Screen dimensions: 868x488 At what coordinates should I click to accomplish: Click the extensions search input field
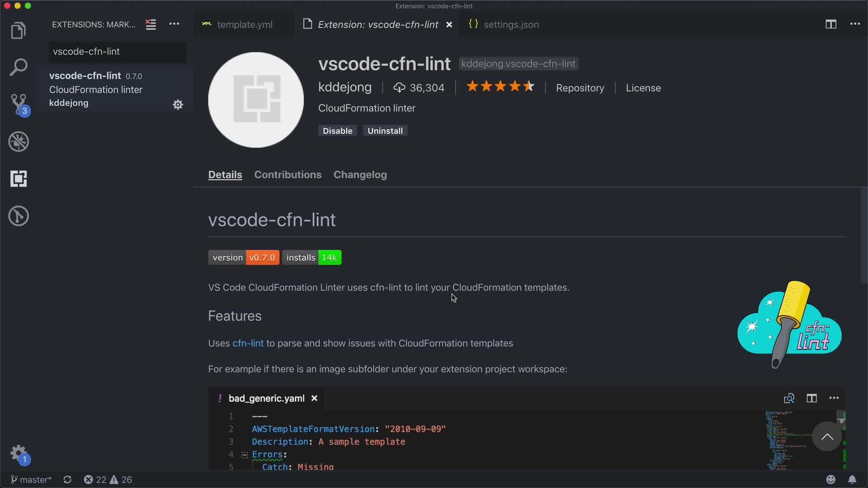click(x=118, y=52)
